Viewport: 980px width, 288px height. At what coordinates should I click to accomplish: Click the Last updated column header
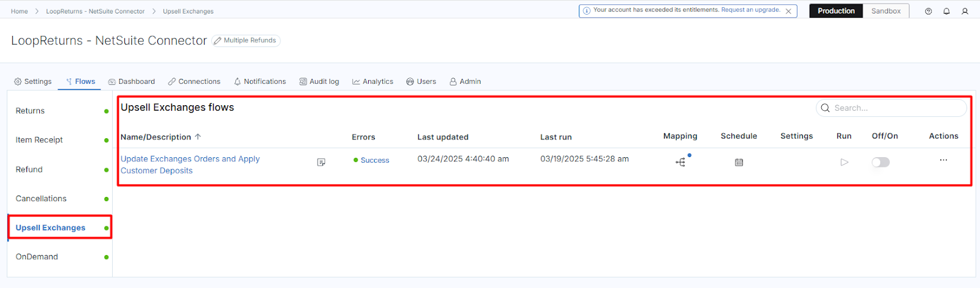(x=443, y=137)
